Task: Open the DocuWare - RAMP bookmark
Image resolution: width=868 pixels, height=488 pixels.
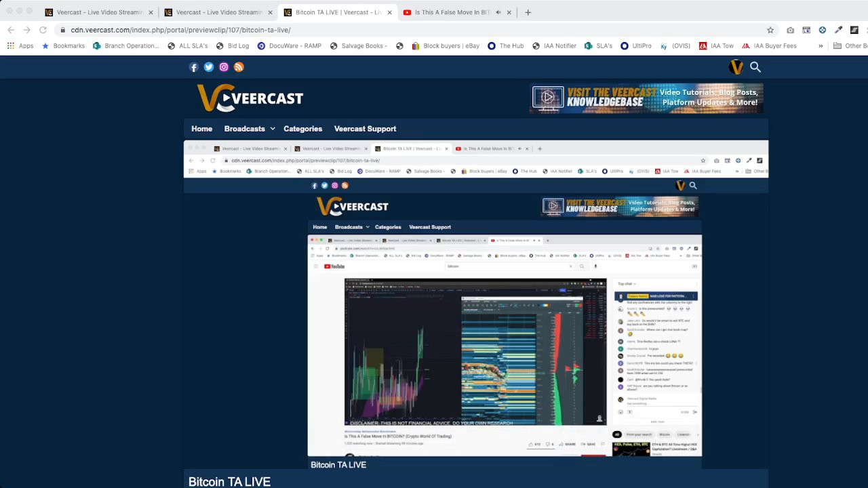Action: (289, 46)
